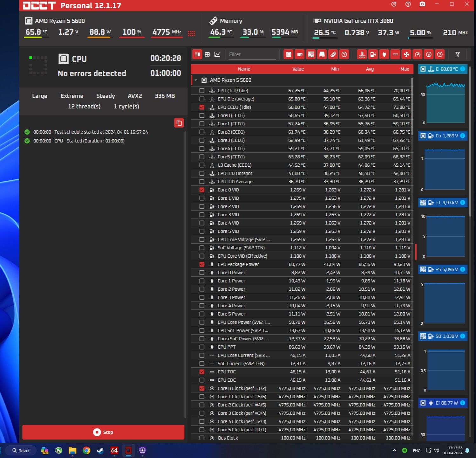The image size is (476, 458).
Task: Toggle usage gauge sensors filter icon
Action: coord(429,54)
